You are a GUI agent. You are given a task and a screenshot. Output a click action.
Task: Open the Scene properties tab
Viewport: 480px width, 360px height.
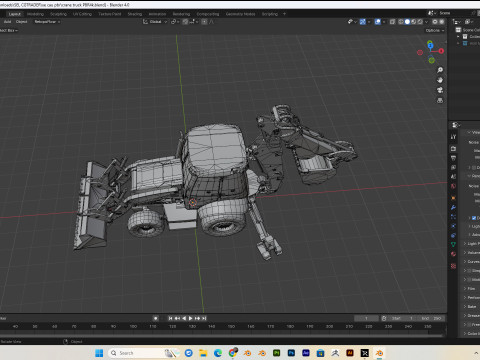coord(453,176)
